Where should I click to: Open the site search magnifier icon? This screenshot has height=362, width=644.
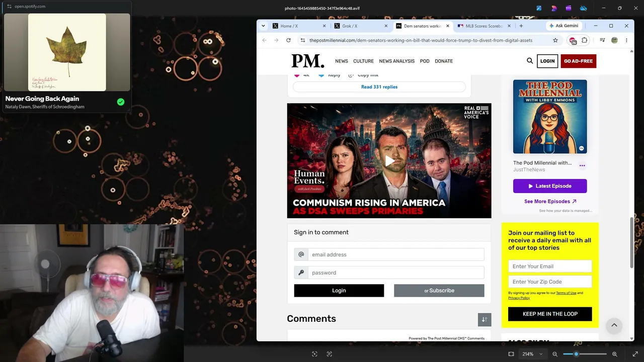pyautogui.click(x=530, y=61)
